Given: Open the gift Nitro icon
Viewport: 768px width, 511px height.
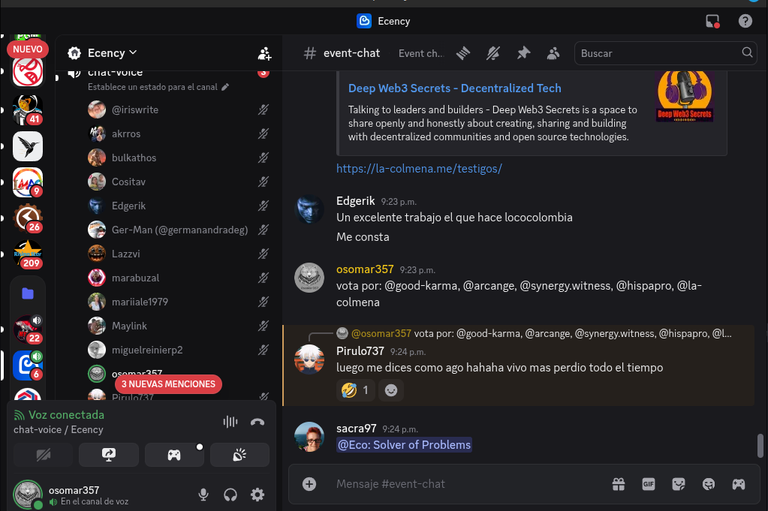Looking at the screenshot, I should coord(619,484).
